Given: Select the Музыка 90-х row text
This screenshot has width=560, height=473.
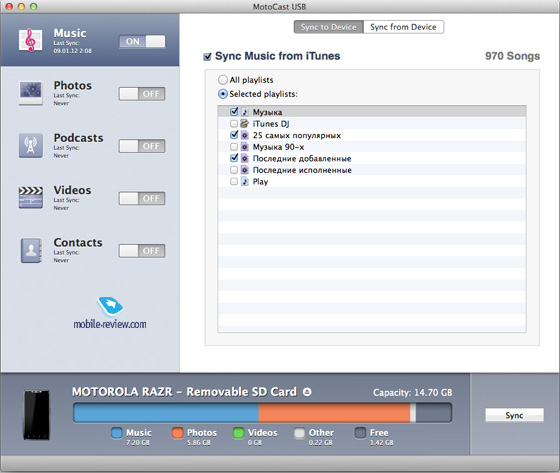Looking at the screenshot, I should coord(279,147).
